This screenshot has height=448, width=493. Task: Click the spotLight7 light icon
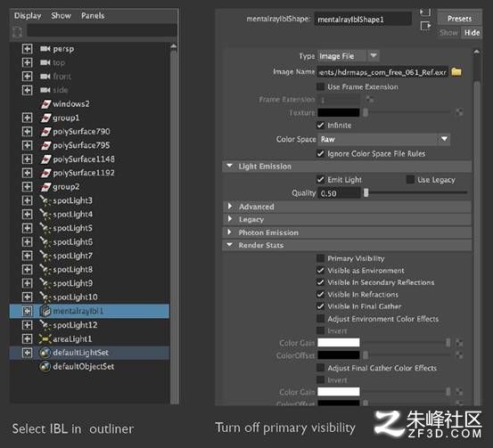45,256
